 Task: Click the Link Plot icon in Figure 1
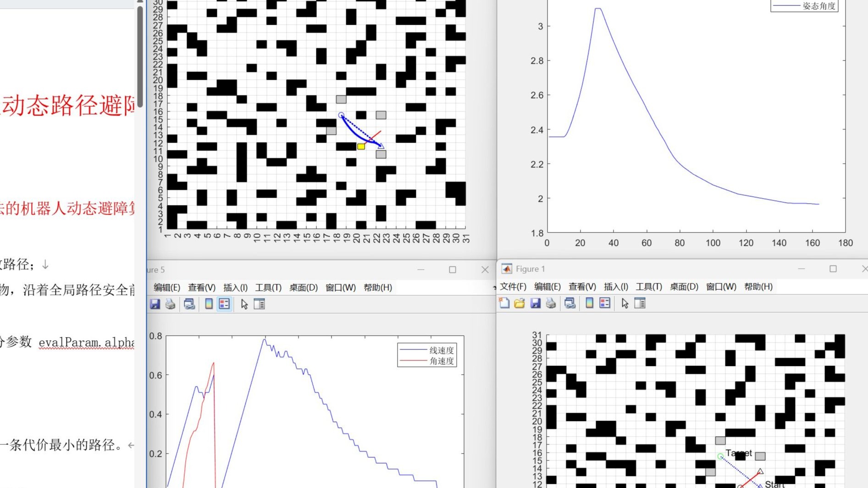tap(570, 303)
